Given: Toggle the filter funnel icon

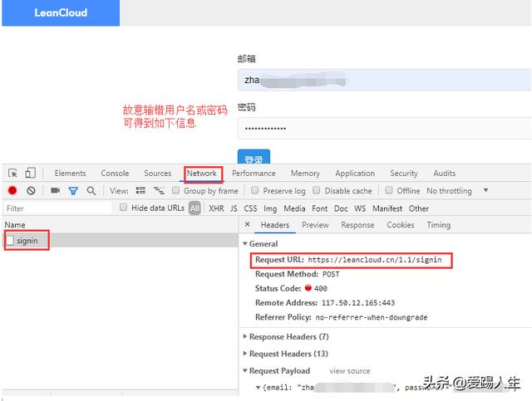Looking at the screenshot, I should click(73, 191).
